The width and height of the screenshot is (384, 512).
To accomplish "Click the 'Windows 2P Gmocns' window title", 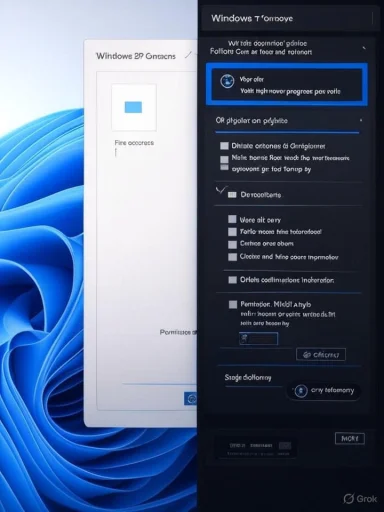I will [x=136, y=56].
